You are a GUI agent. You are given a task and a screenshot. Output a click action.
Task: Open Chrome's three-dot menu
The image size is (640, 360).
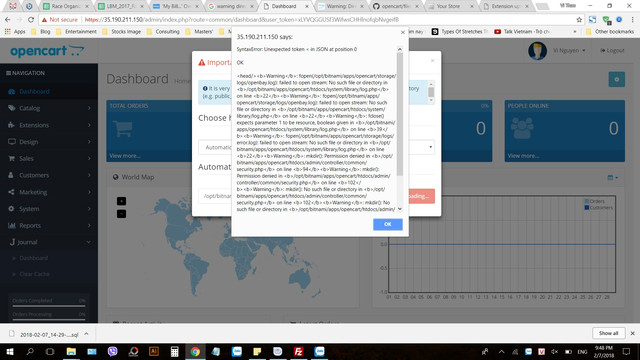(632, 20)
